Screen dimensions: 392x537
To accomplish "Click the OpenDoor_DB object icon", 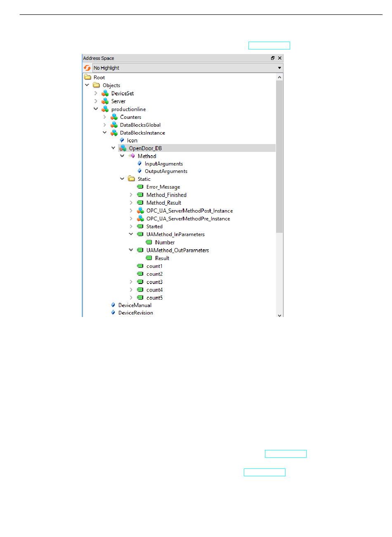I will [123, 148].
